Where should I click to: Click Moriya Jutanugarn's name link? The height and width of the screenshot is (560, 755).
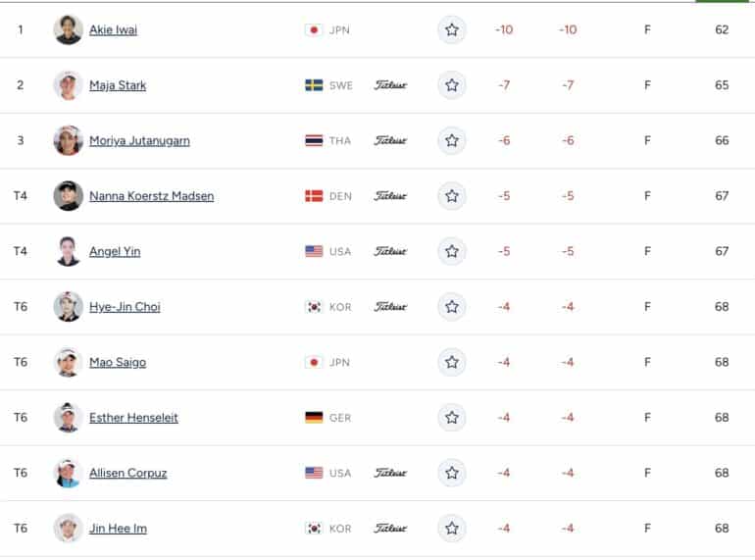pyautogui.click(x=139, y=140)
